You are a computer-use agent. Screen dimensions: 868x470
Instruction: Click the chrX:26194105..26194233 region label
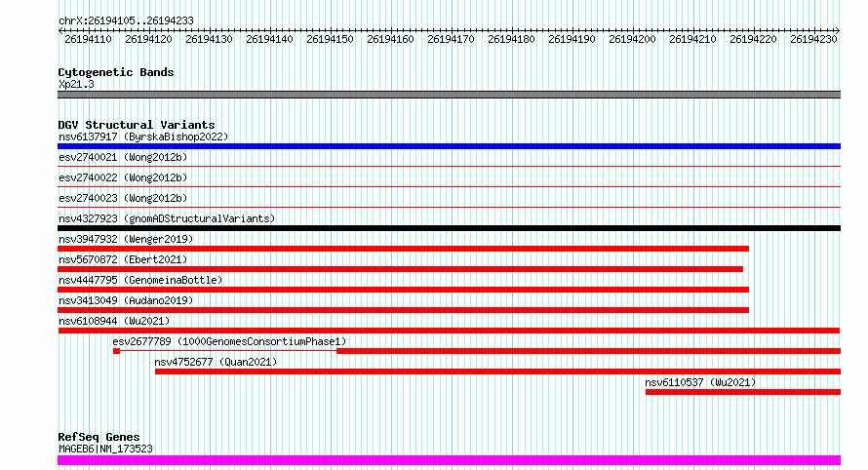point(126,20)
